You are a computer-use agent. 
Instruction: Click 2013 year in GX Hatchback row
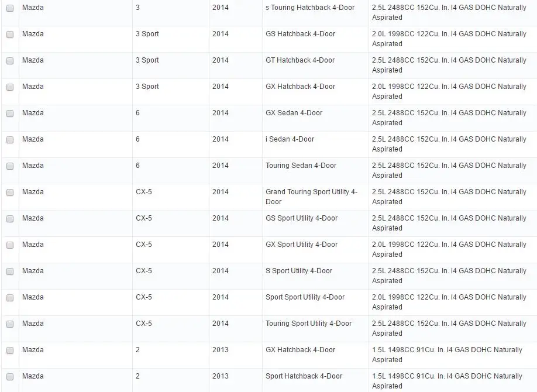pyautogui.click(x=220, y=350)
